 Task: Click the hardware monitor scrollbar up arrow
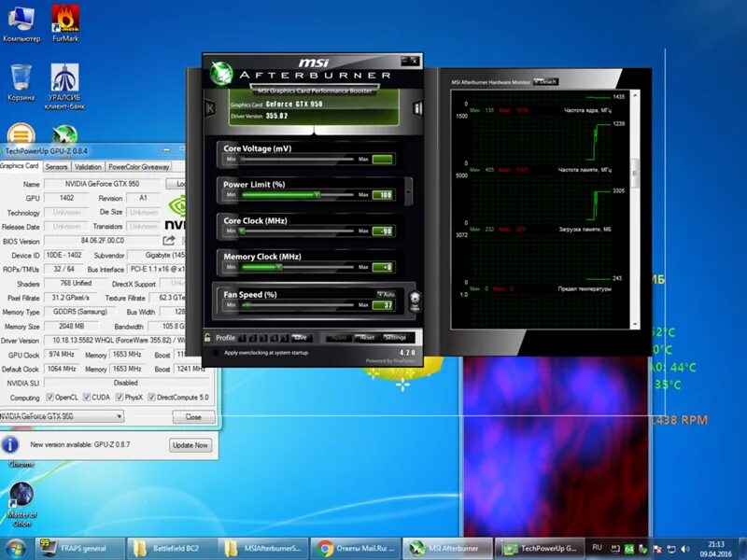(x=635, y=95)
